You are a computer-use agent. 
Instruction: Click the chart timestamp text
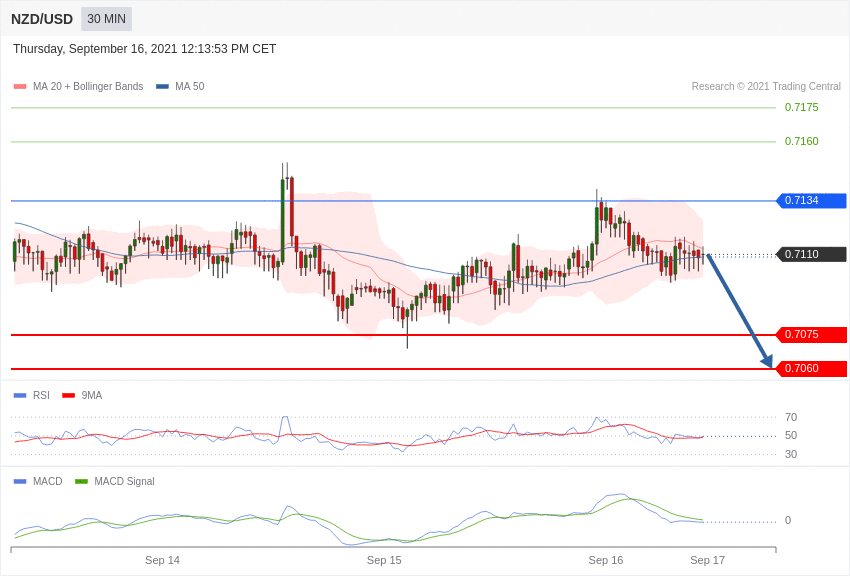click(144, 49)
